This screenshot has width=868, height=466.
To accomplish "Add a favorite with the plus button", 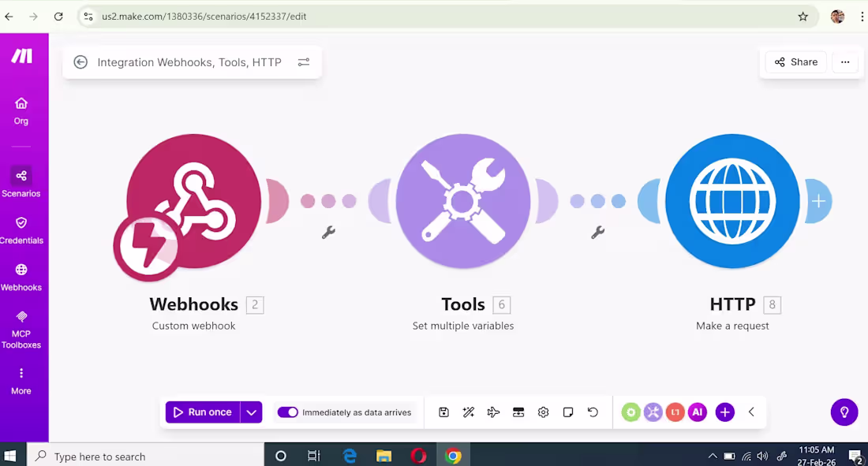I will (724, 412).
